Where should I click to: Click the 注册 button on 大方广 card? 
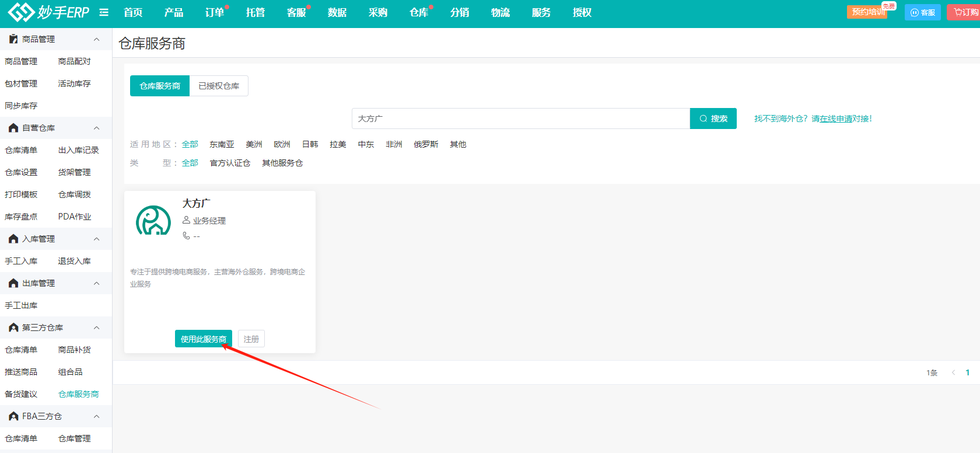(x=251, y=339)
